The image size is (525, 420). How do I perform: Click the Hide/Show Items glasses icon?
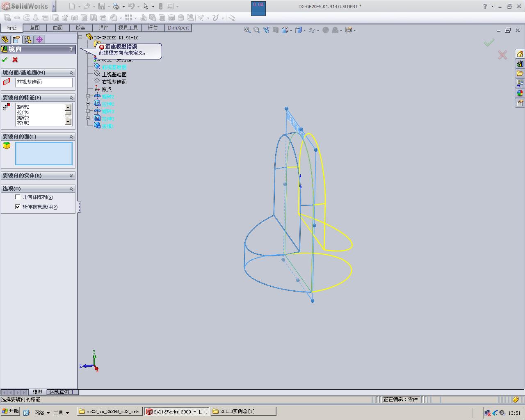coord(312,30)
